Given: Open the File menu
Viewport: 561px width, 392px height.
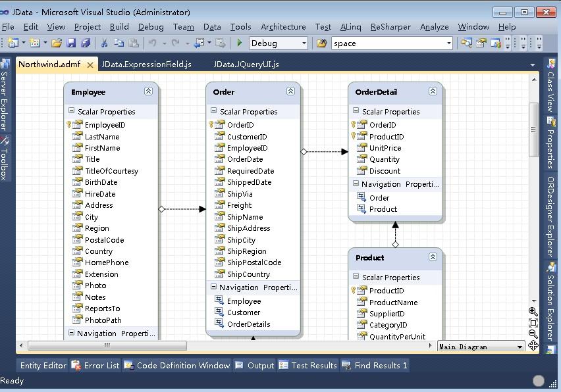Looking at the screenshot, I should pyautogui.click(x=7, y=27).
